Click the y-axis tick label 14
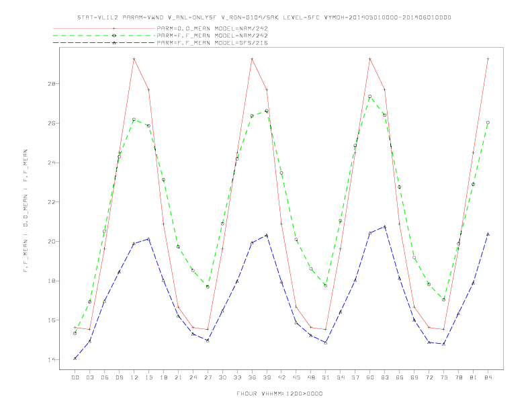Screen dimensions: 532x411 pos(52,359)
